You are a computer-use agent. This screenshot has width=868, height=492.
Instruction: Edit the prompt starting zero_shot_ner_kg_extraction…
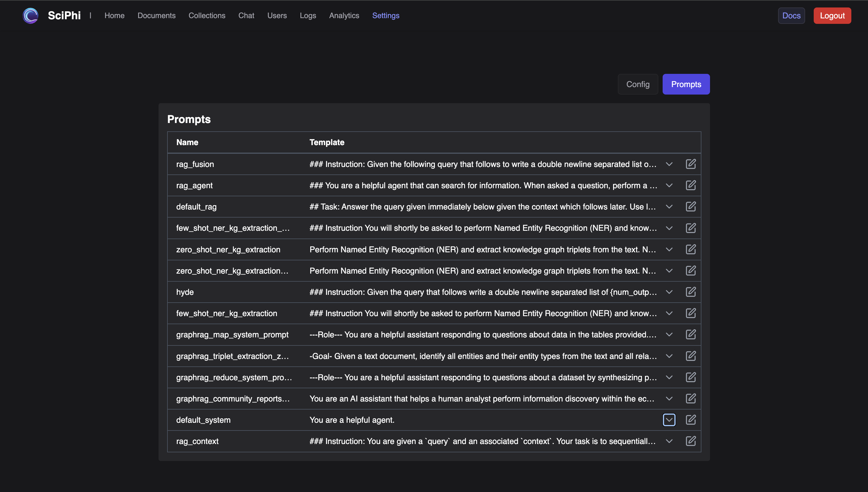click(x=691, y=271)
